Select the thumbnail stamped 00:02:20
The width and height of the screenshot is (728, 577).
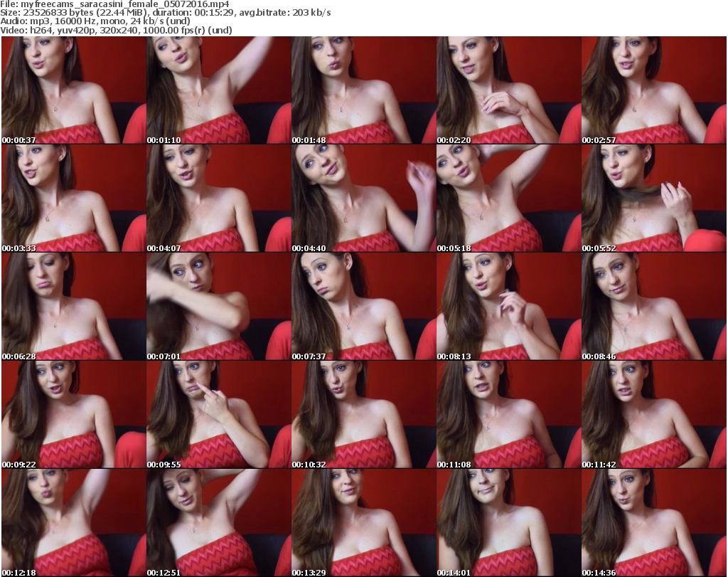pyautogui.click(x=508, y=90)
